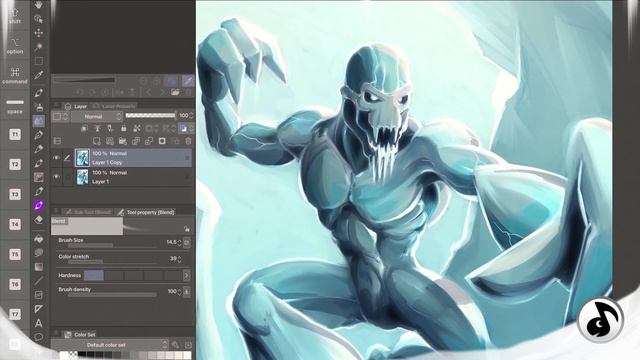Viewport: 640px width, 360px height.
Task: Open the Color Set tab
Action: 80,335
